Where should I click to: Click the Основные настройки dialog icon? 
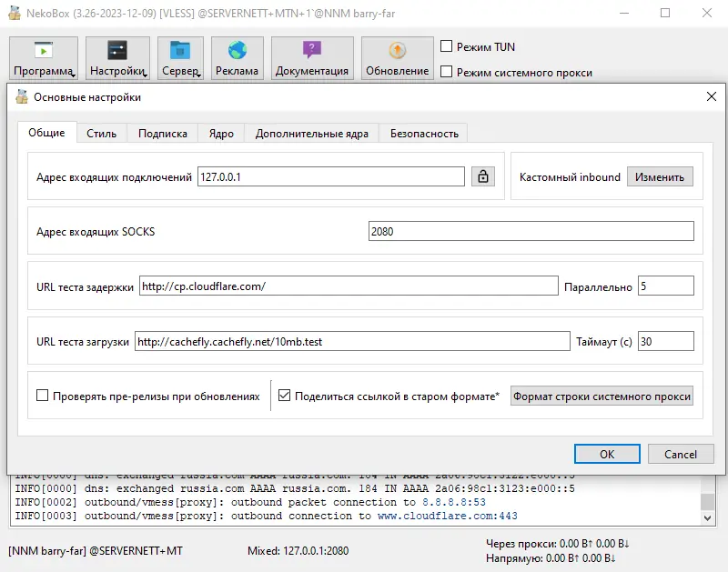[22, 96]
